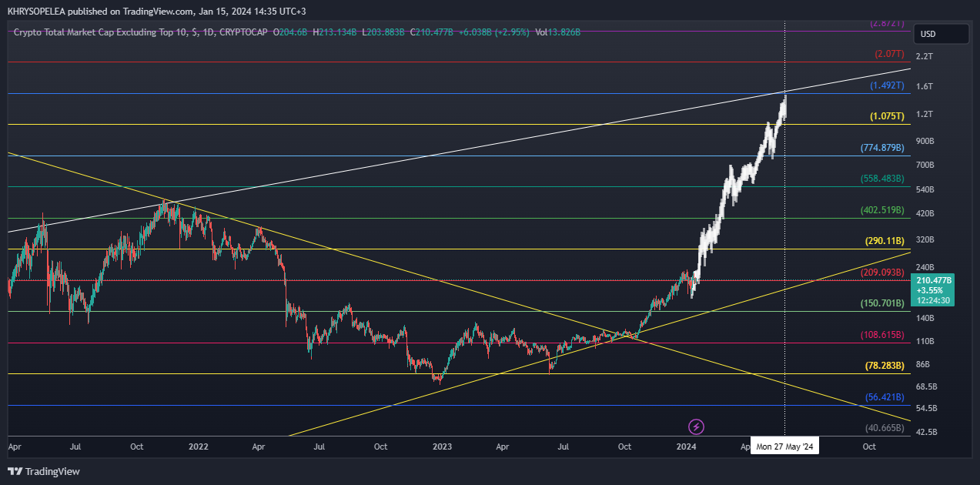Select the (774.879B) price level label
This screenshot has height=485, width=980.
point(881,147)
